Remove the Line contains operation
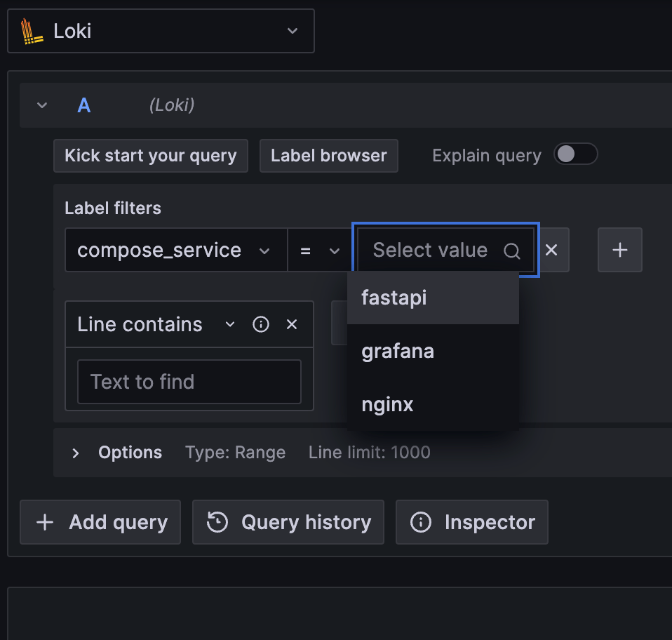 (x=292, y=324)
